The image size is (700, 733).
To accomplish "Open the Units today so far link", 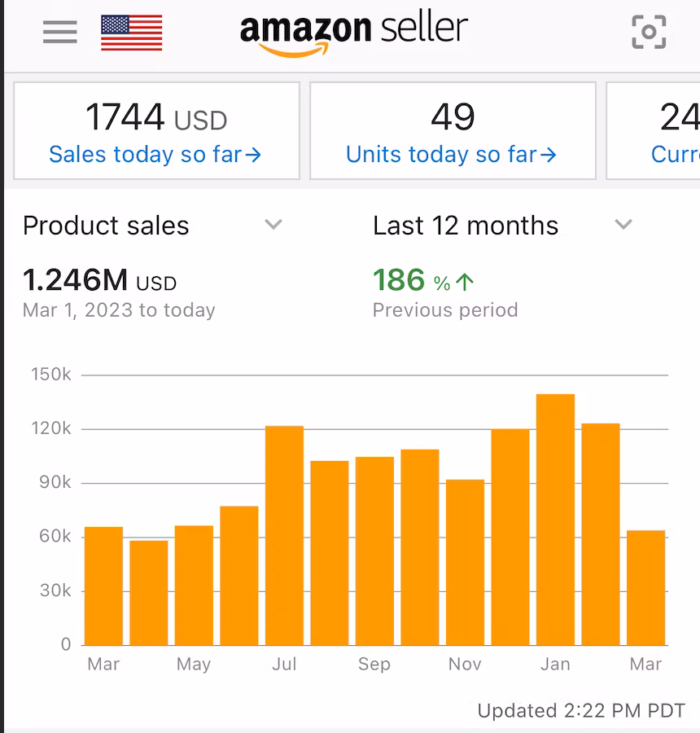I will point(451,154).
